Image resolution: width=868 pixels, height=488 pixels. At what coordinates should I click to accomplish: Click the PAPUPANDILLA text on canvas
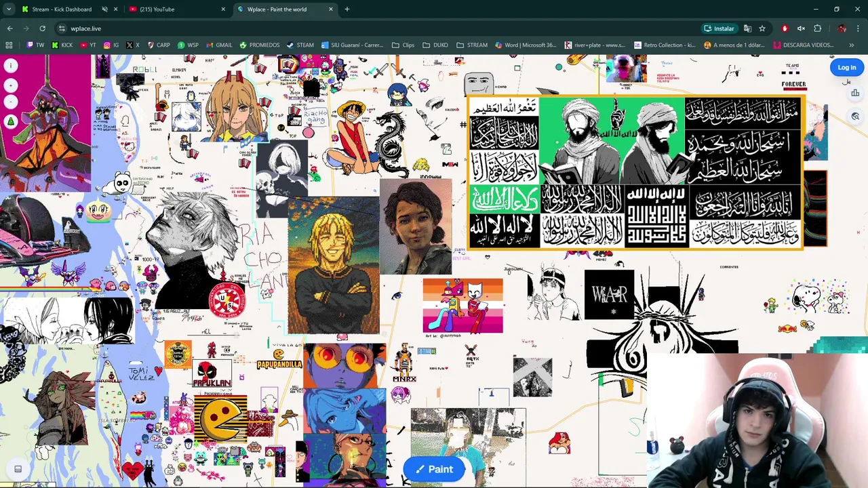click(279, 365)
